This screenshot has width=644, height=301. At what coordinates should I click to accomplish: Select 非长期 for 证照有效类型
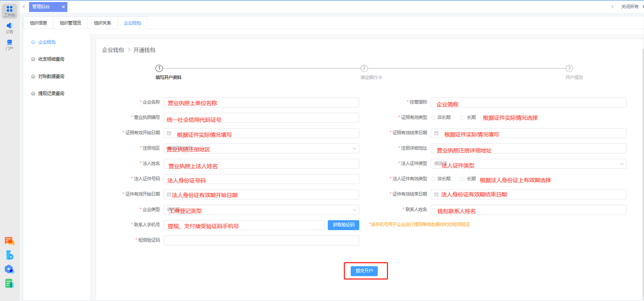[433, 118]
